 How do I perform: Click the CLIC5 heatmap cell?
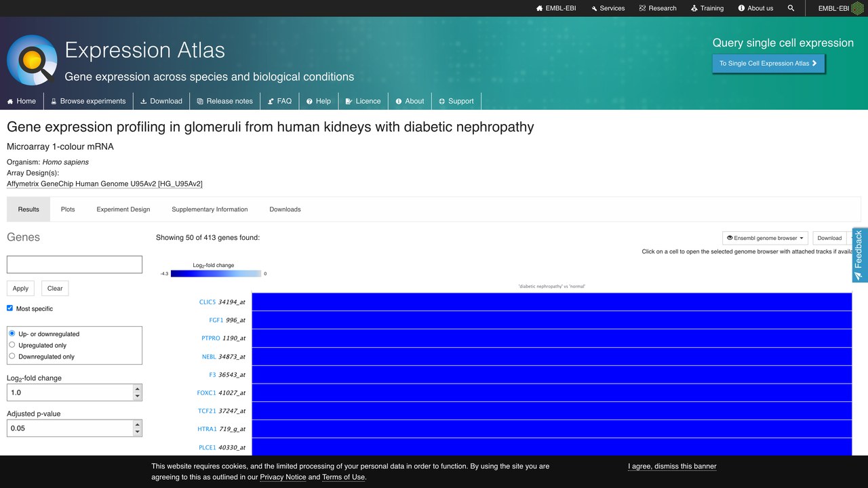pos(551,302)
